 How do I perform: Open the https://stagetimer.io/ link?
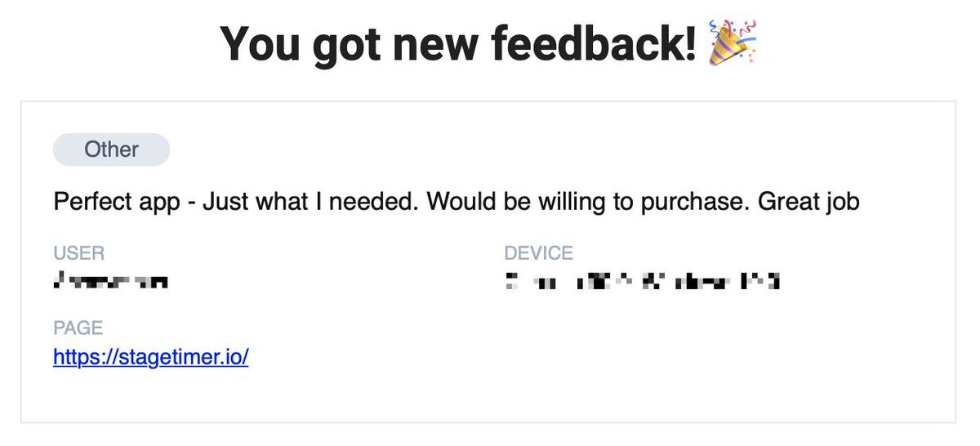pyautogui.click(x=150, y=358)
